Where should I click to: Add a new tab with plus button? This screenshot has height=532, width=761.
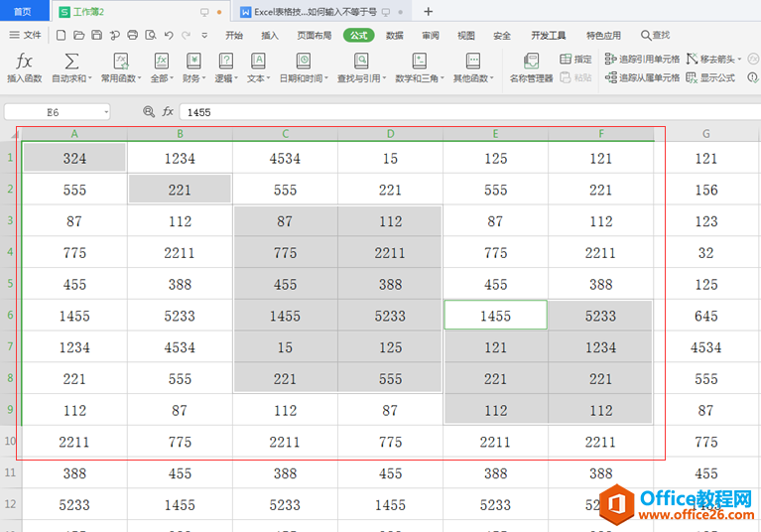coord(428,12)
